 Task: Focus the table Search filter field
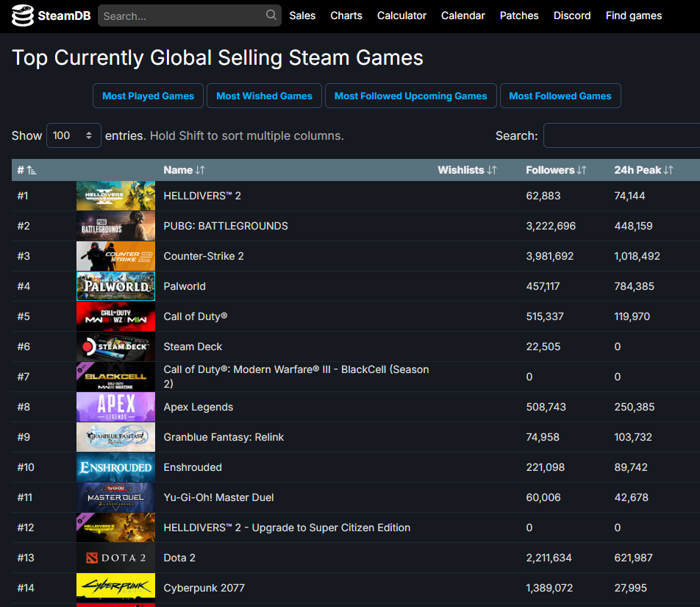click(621, 135)
